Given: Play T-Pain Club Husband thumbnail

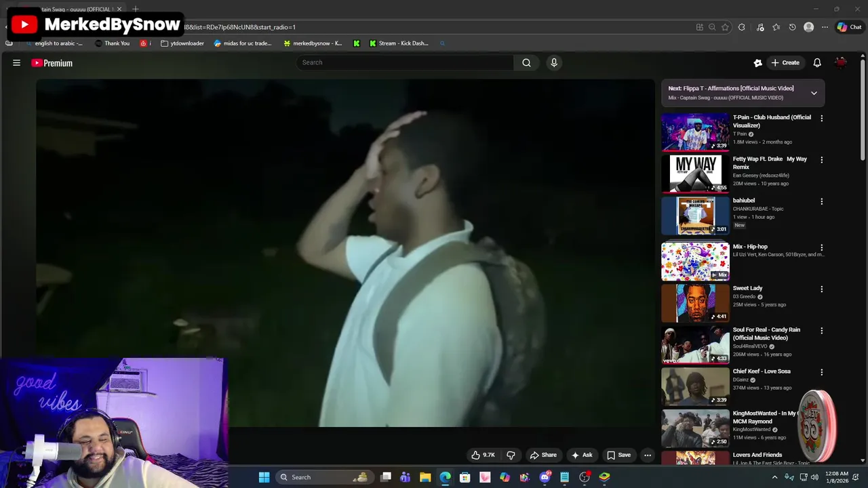Looking at the screenshot, I should click(x=695, y=131).
